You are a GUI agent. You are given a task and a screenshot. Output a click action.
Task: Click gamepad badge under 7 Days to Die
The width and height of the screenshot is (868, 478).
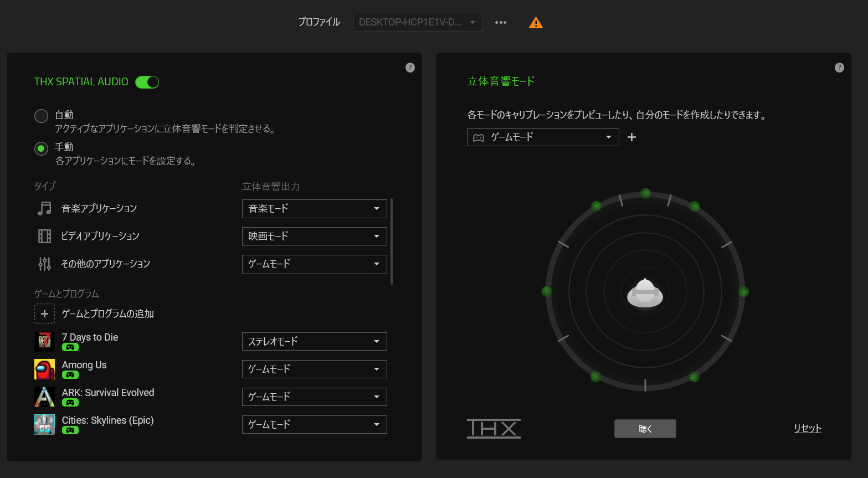[x=70, y=347]
